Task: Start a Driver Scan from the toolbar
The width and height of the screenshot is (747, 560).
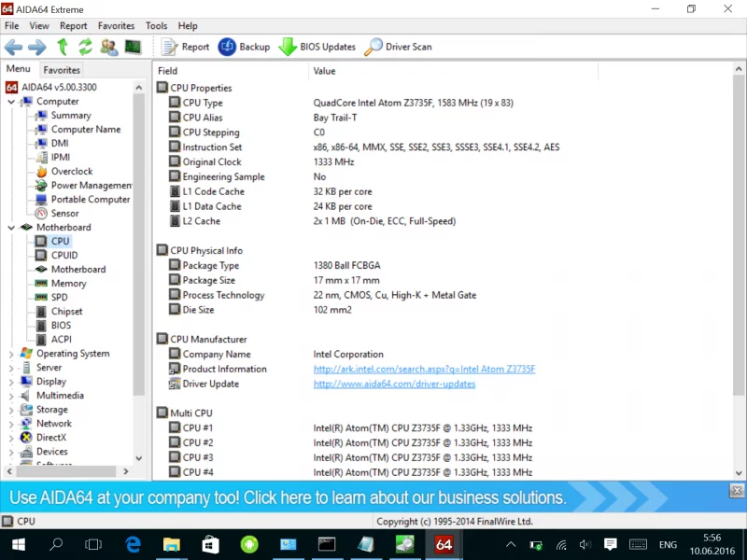Action: tap(398, 47)
